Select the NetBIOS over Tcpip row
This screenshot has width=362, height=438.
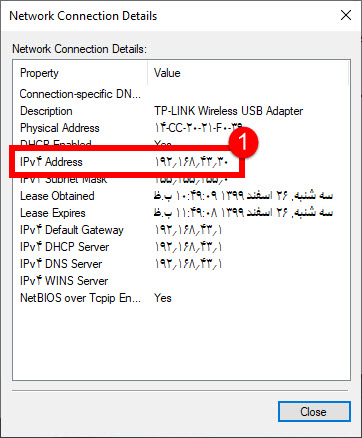181,298
